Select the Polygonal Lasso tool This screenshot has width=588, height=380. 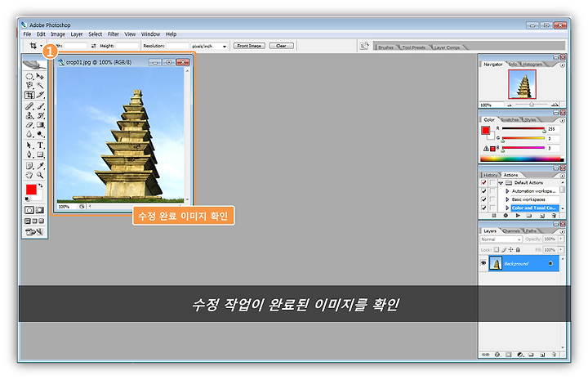(x=29, y=86)
